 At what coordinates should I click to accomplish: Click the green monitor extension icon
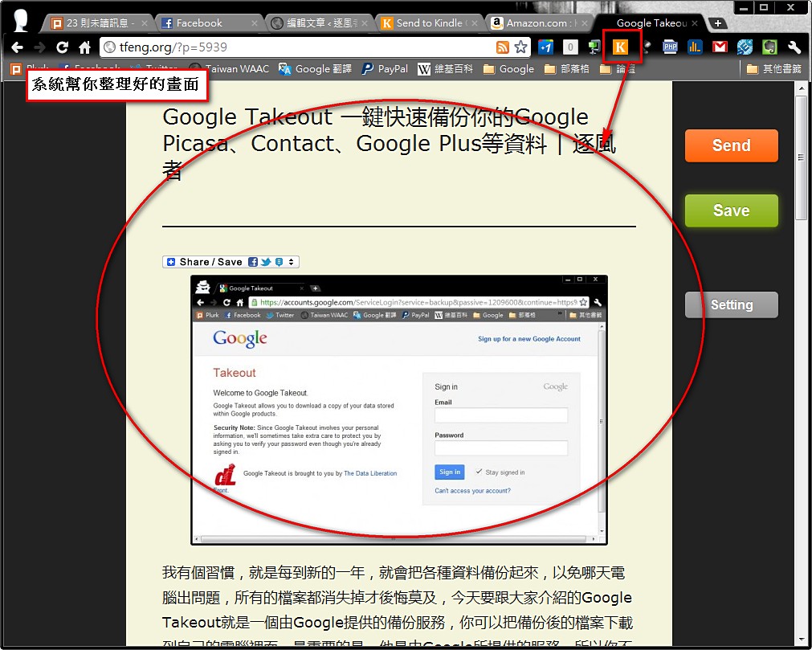coord(594,47)
